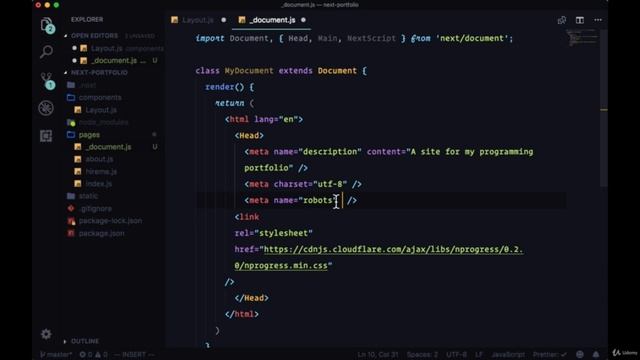Click the .gitignore file icon in the Explorer
Viewport: 640px width, 360px height.
click(x=71, y=208)
